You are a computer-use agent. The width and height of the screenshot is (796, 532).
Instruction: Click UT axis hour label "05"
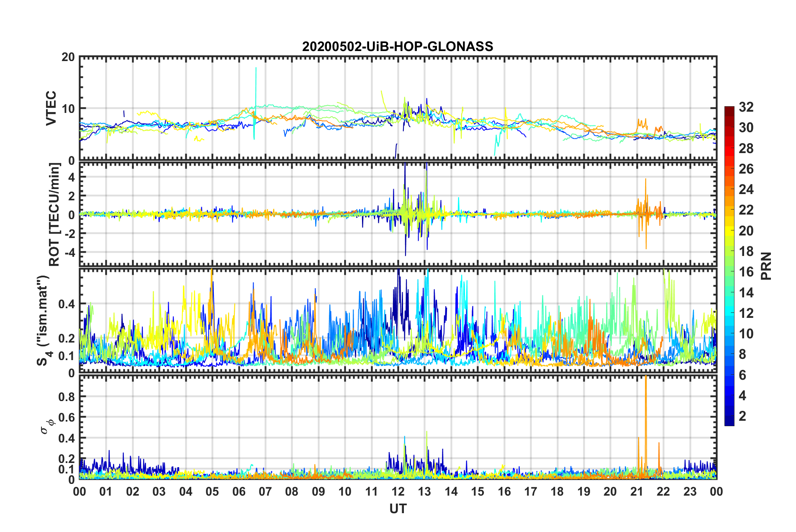[212, 491]
